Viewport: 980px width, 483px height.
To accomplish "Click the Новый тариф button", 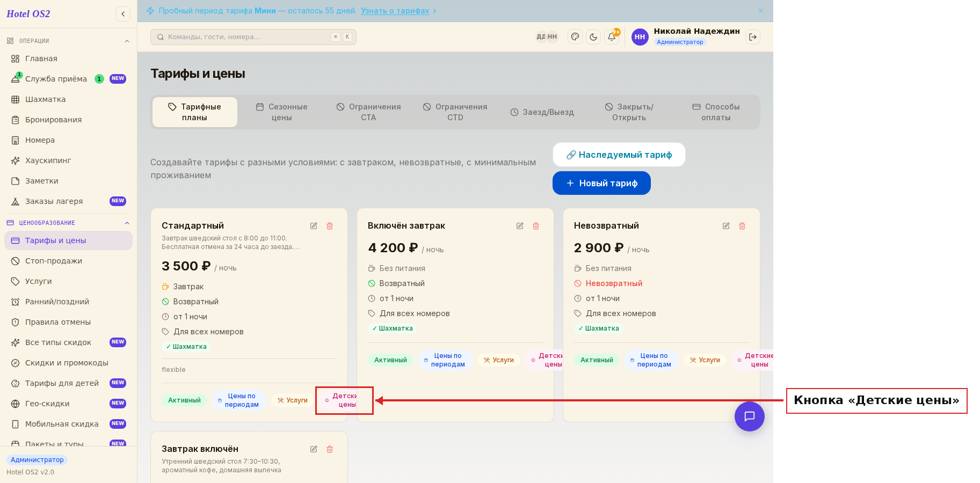I will [x=601, y=183].
